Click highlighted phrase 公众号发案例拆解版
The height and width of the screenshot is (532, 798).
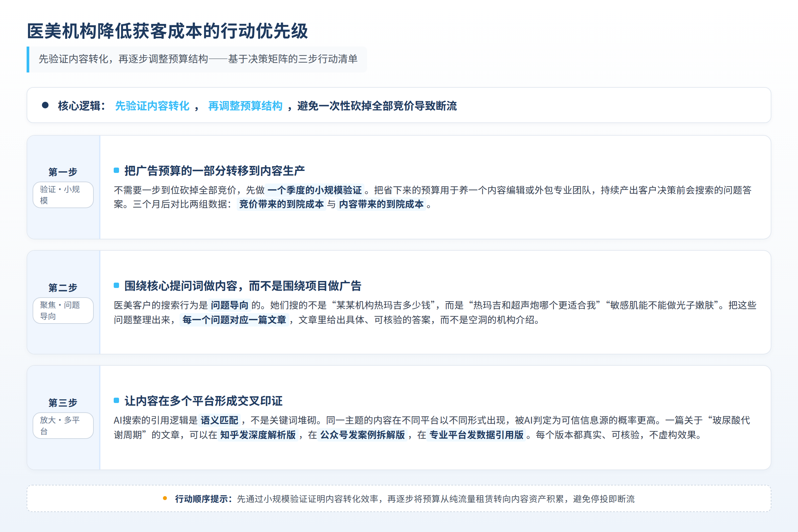362,435
